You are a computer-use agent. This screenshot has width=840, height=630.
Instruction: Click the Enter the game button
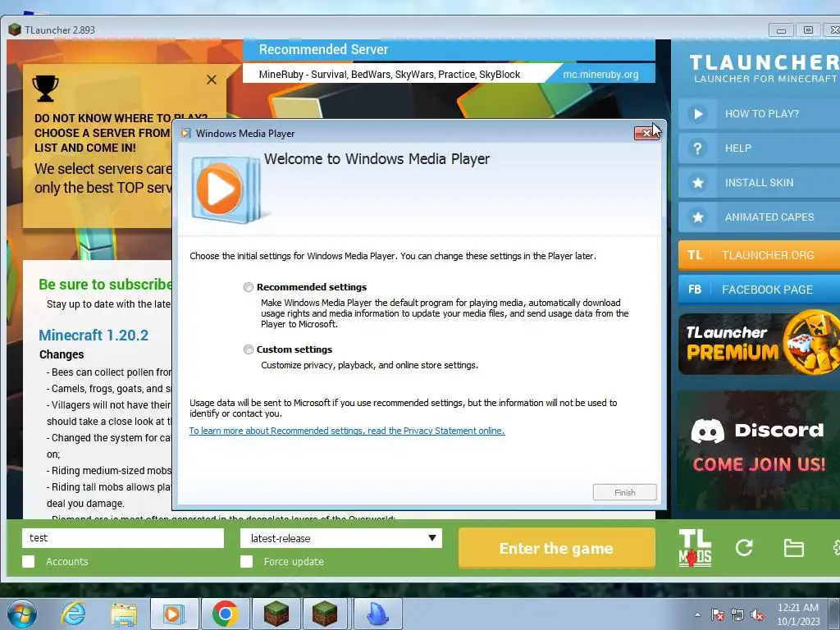(557, 548)
